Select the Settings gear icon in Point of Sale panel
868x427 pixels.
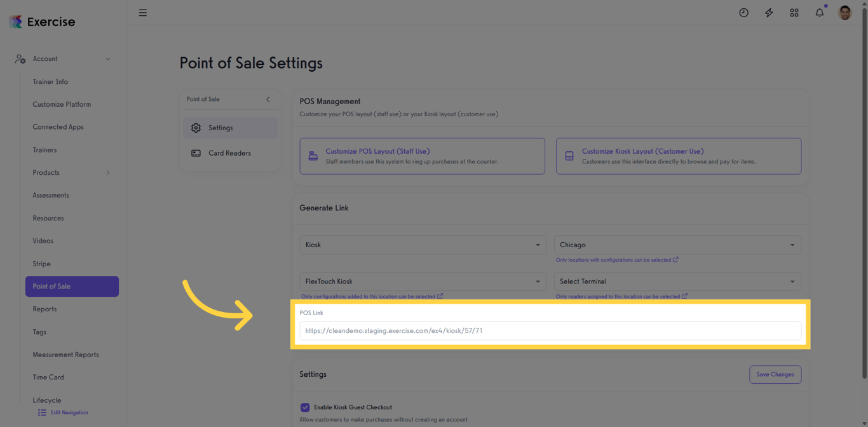pos(196,128)
